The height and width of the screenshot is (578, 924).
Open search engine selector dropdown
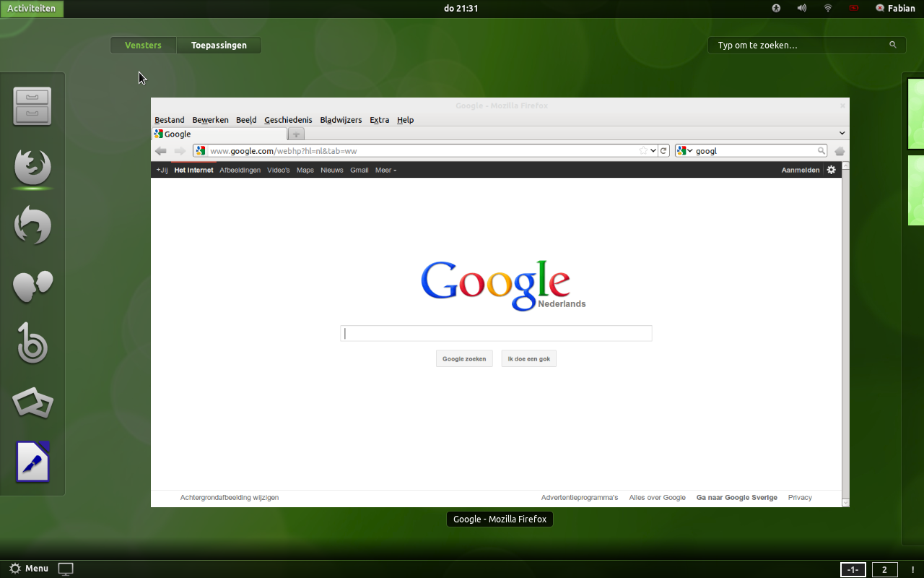(x=684, y=151)
